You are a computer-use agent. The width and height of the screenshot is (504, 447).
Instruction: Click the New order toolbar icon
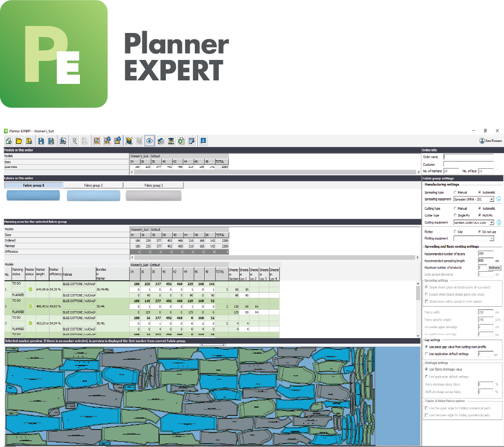tap(9, 141)
